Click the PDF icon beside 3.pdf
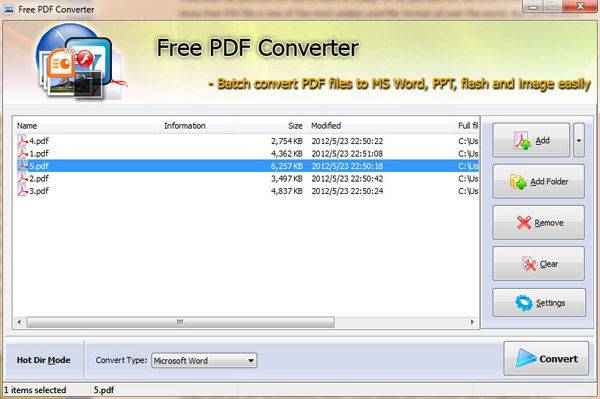Image resolution: width=600 pixels, height=399 pixels. point(23,190)
